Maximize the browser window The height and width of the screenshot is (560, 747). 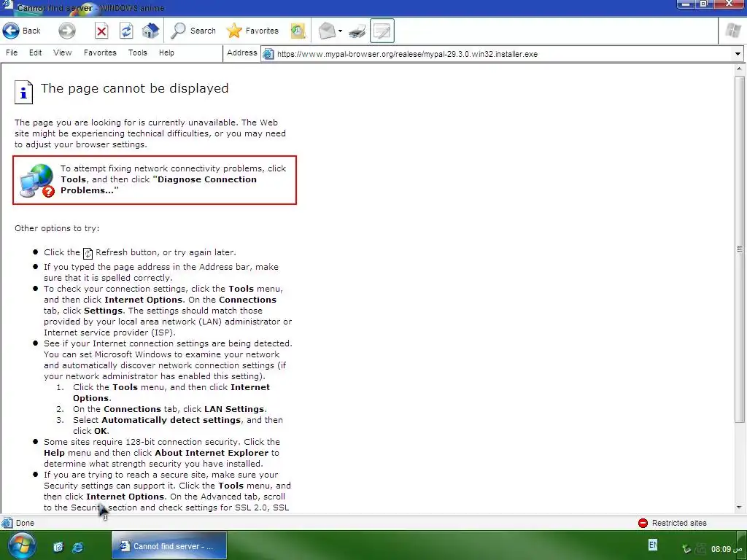704,4
